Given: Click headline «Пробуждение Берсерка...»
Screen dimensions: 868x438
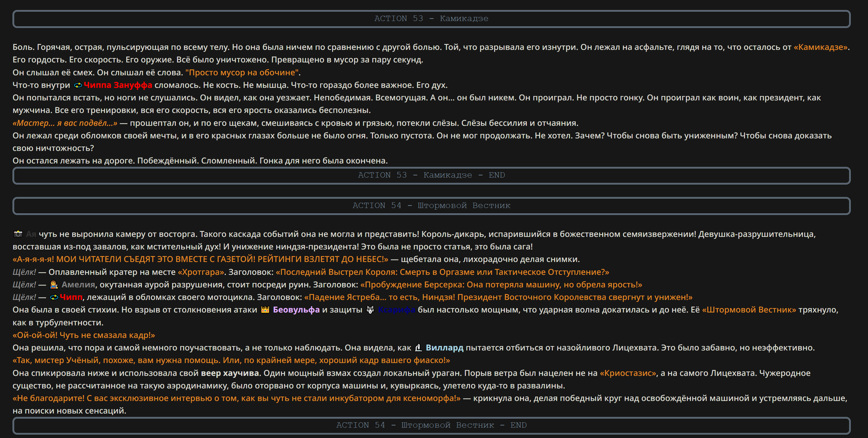Looking at the screenshot, I should [x=501, y=285].
